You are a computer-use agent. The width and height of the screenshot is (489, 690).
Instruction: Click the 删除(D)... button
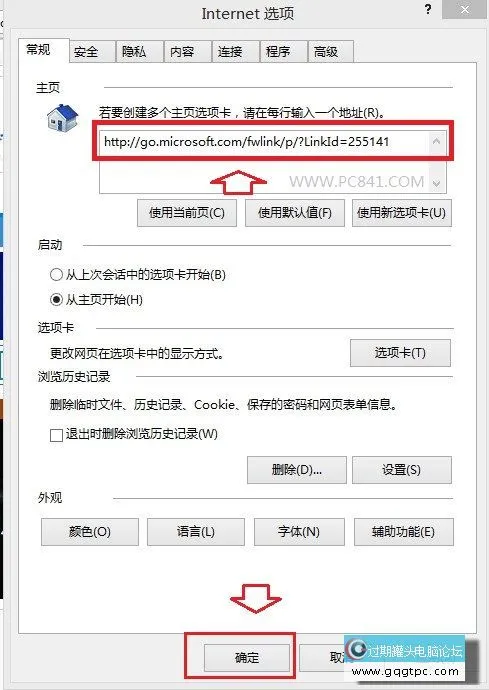pyautogui.click(x=297, y=470)
